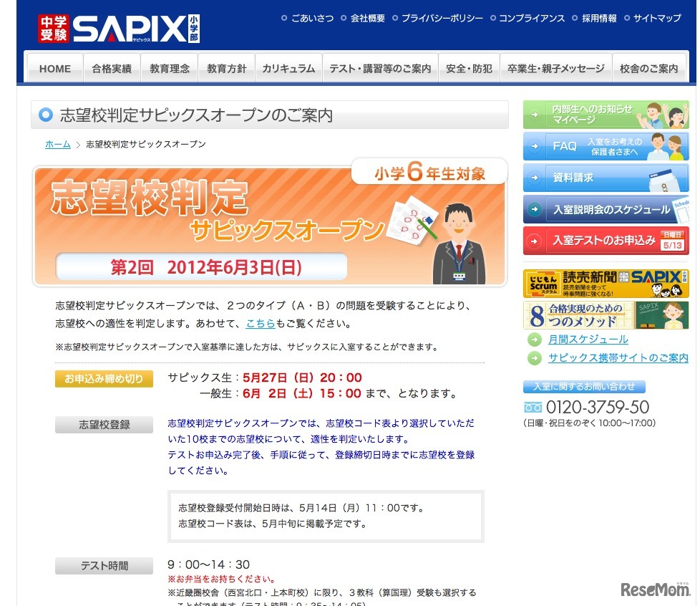Viewport: 700px width, 606px height.
Task: Click the 志望校登録 gray label
Action: tap(104, 425)
